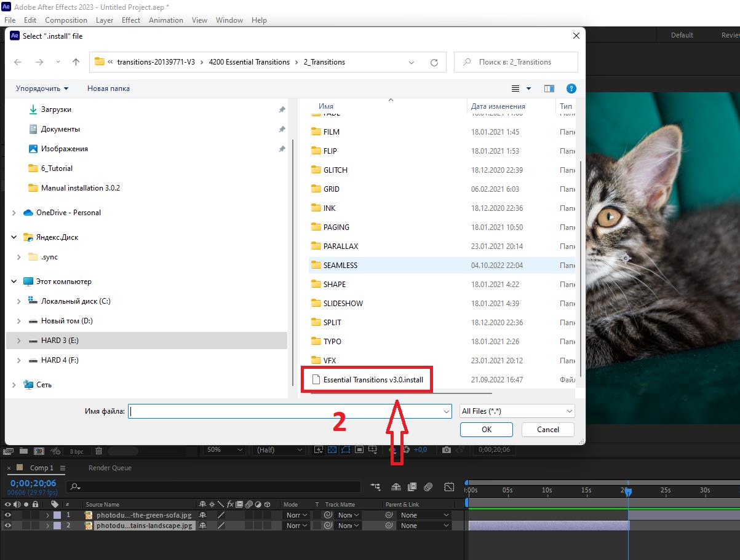Refresh the 2_Transitions folder listing
The height and width of the screenshot is (560, 740).
[434, 62]
